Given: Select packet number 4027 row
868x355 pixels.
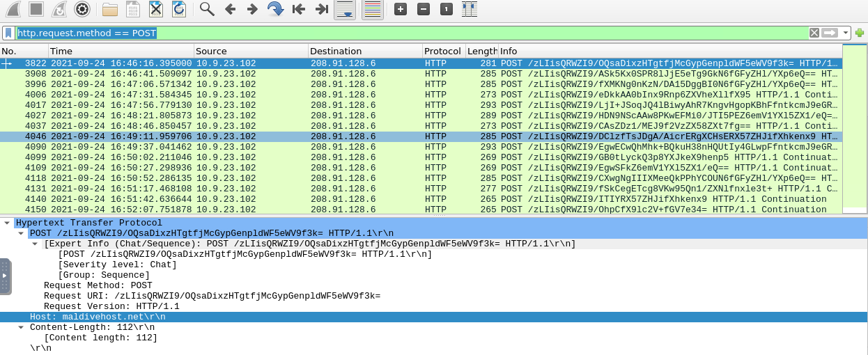Looking at the screenshot, I should pyautogui.click(x=421, y=115).
